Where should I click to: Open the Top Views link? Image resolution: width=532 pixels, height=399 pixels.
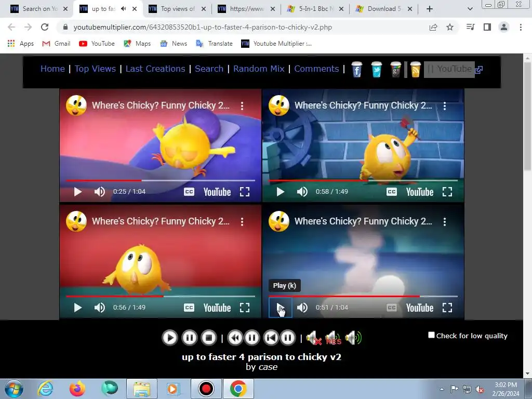coord(96,69)
